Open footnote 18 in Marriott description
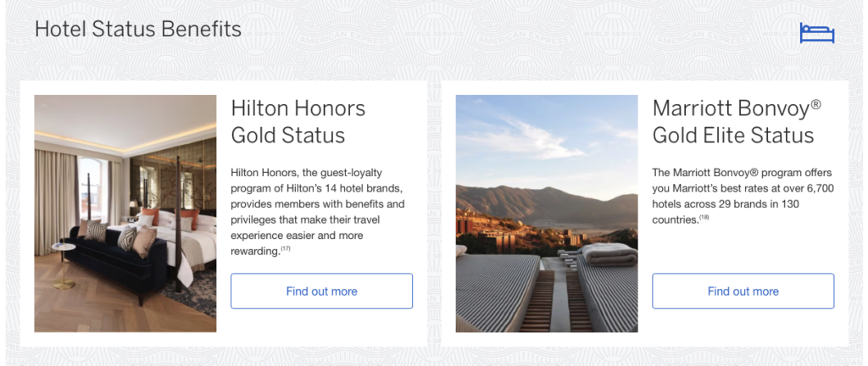This screenshot has width=868, height=366. pyautogui.click(x=704, y=218)
